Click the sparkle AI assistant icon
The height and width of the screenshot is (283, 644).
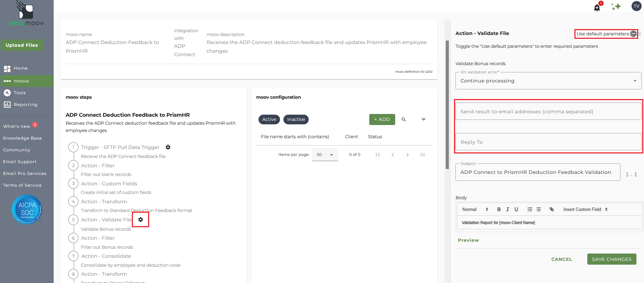point(616,7)
